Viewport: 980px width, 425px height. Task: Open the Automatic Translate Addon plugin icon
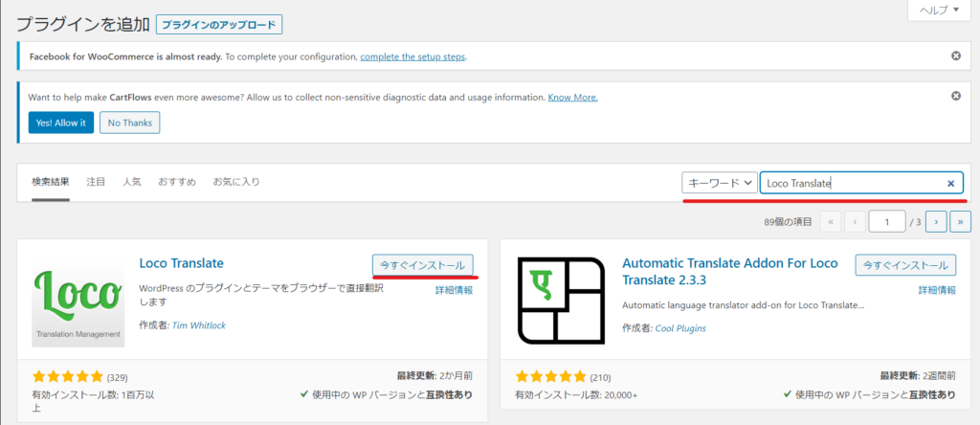coord(562,302)
